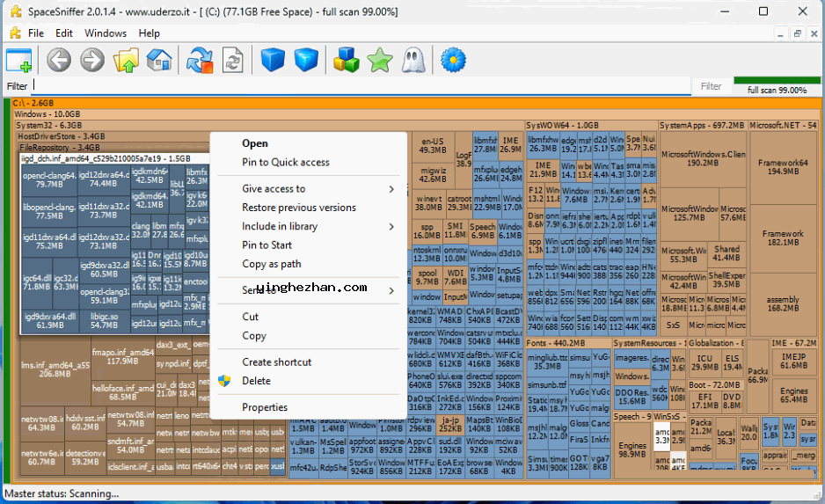
Task: Select the Engines 98.9MB block
Action: tap(632, 449)
